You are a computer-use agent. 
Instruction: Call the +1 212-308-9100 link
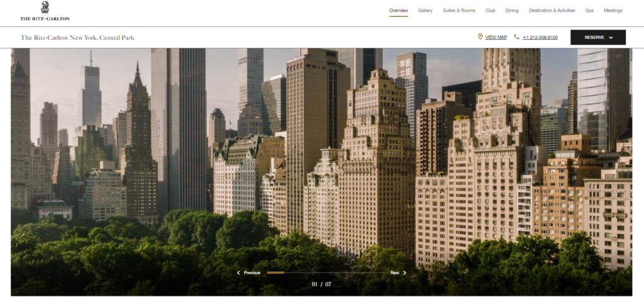coord(540,37)
